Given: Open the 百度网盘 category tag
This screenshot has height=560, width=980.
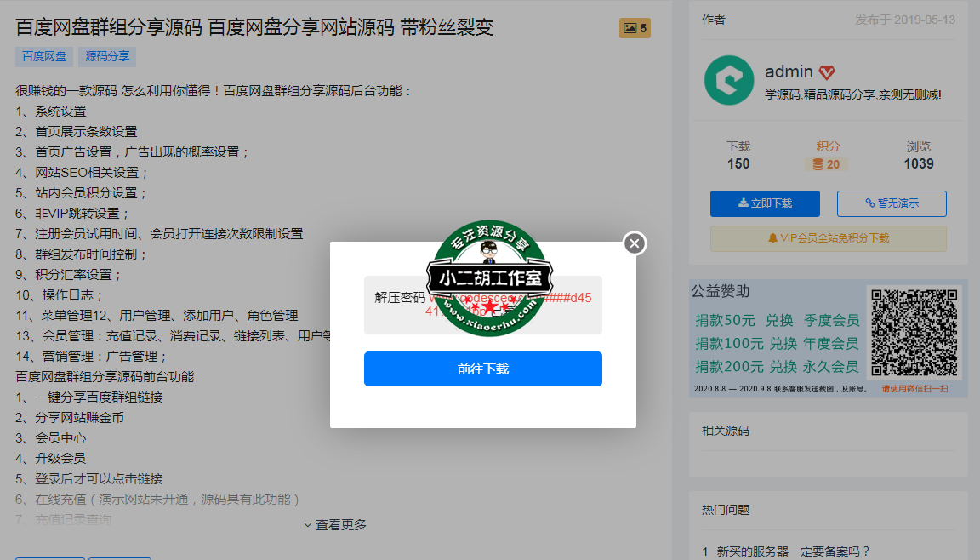Looking at the screenshot, I should click(43, 56).
